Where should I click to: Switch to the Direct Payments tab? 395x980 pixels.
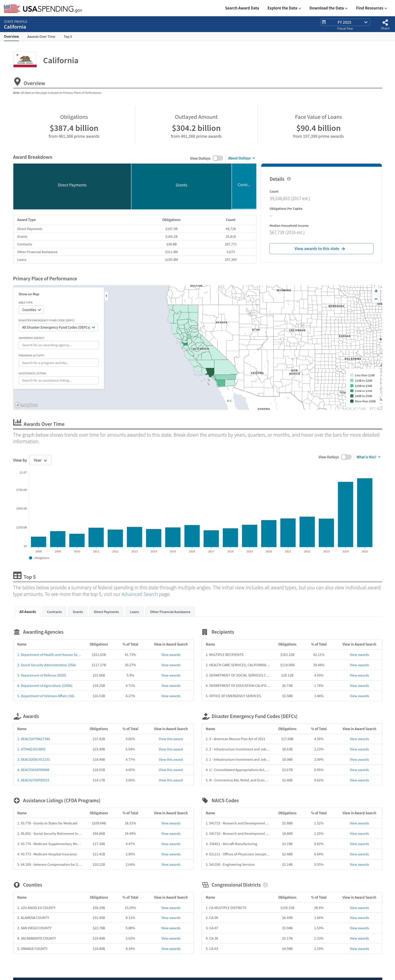pyautogui.click(x=106, y=612)
